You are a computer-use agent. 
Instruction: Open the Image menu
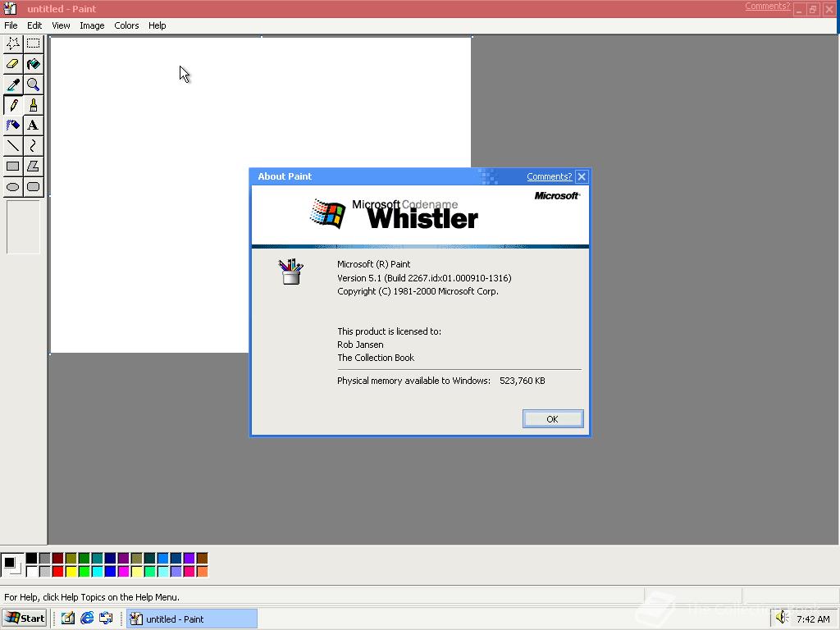[x=92, y=25]
